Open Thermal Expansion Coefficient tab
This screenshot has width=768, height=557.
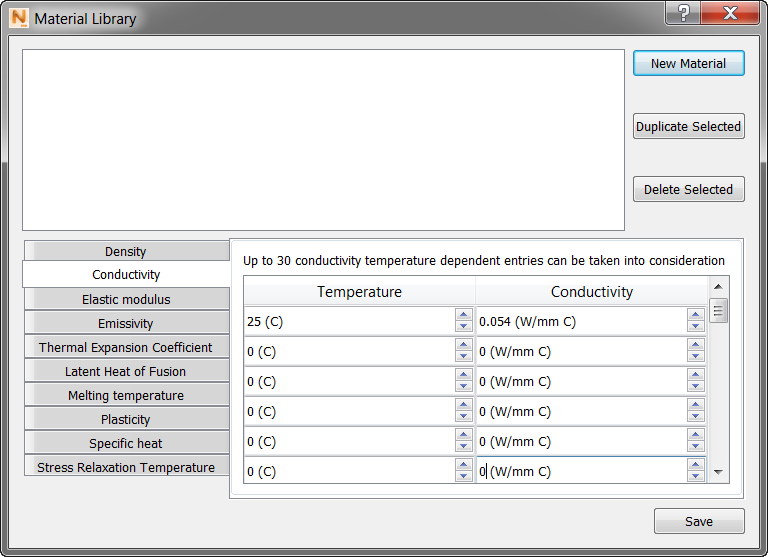[126, 347]
